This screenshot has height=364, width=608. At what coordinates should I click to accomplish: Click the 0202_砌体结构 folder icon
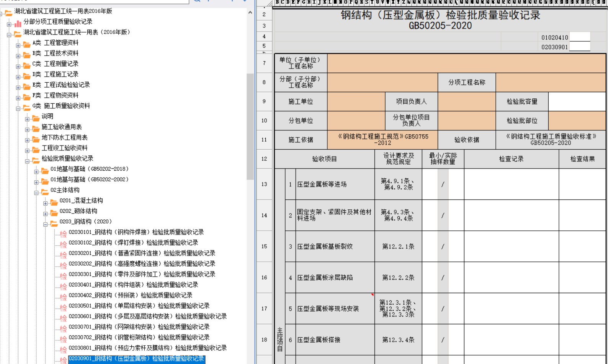tap(54, 213)
